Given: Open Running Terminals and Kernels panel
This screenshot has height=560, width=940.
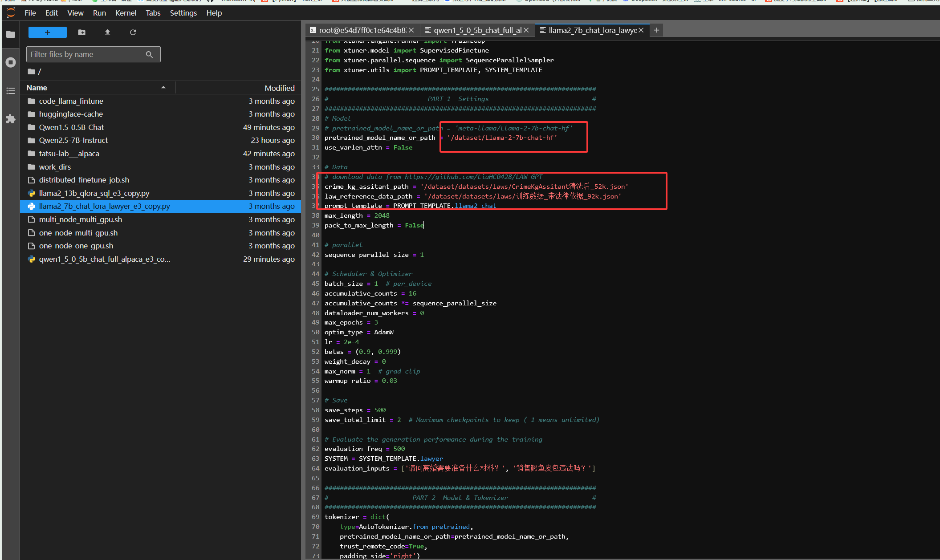Looking at the screenshot, I should pyautogui.click(x=11, y=62).
